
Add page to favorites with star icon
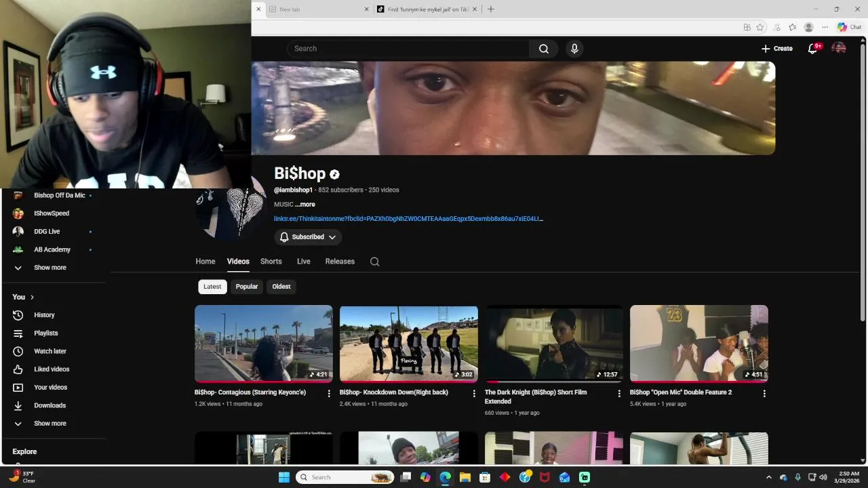pos(760,27)
